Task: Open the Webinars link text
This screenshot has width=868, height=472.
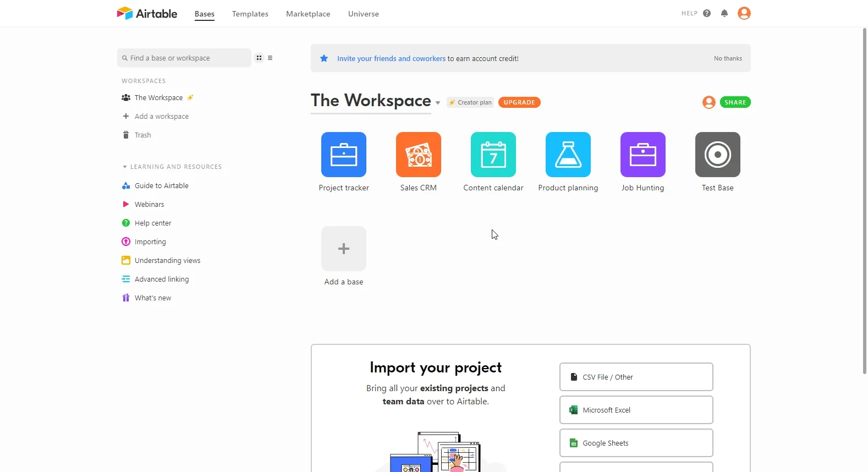Action: point(150,204)
